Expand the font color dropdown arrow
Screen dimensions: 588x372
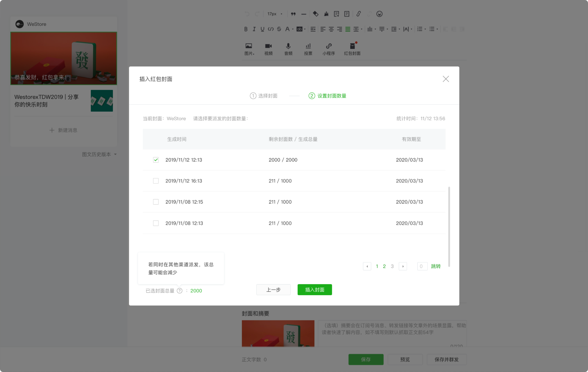point(293,29)
